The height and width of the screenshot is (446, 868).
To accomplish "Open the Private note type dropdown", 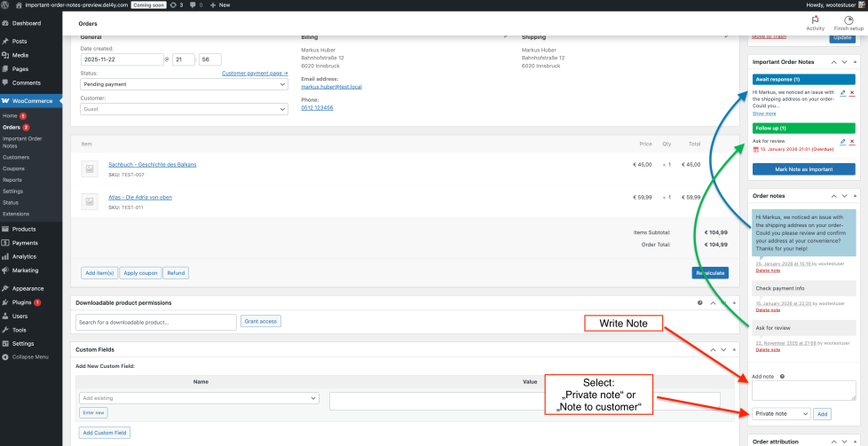I will coord(781,414).
